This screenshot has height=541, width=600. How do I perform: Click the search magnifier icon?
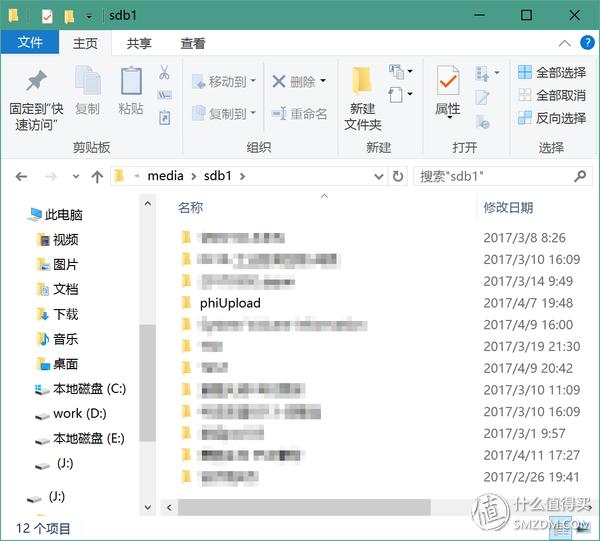coord(580,176)
